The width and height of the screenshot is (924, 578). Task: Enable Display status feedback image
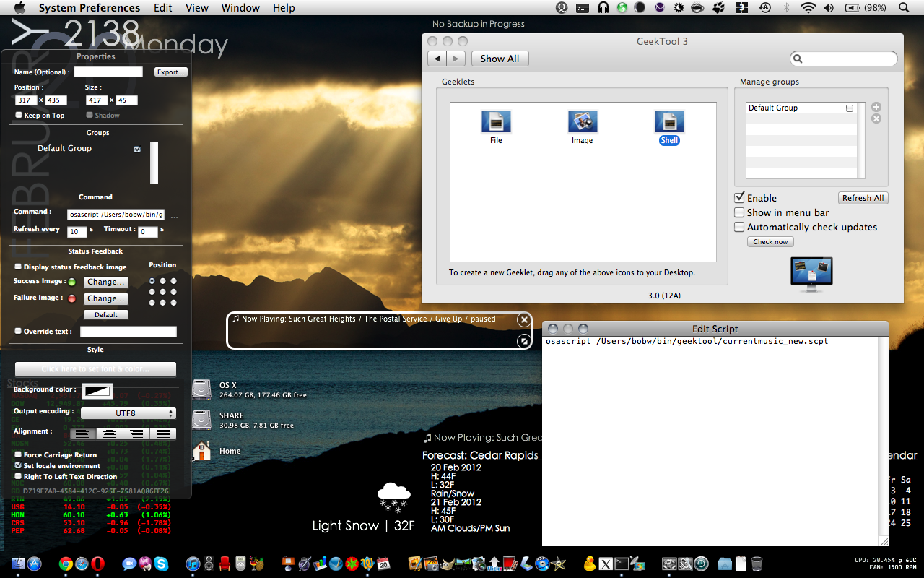pos(18,267)
